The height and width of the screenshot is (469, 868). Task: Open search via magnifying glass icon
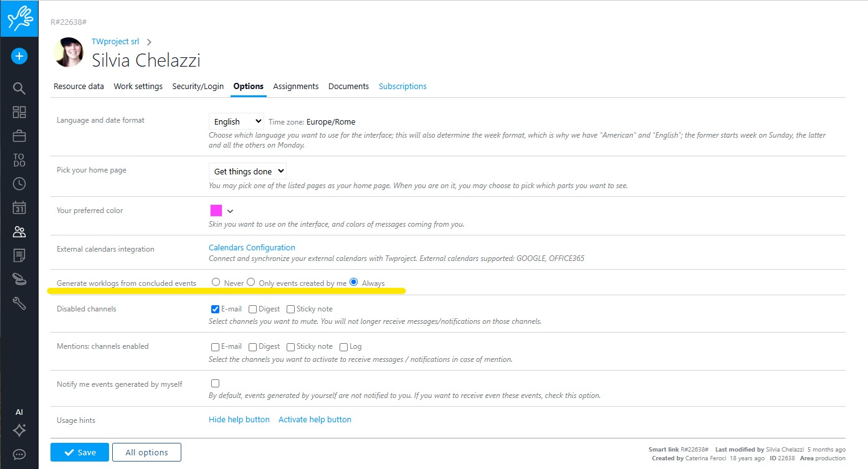click(x=19, y=88)
